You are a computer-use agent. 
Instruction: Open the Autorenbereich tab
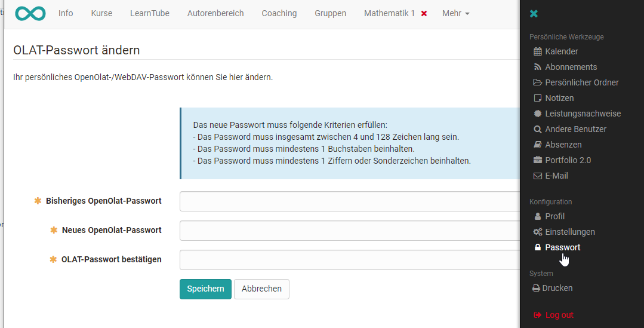(215, 14)
